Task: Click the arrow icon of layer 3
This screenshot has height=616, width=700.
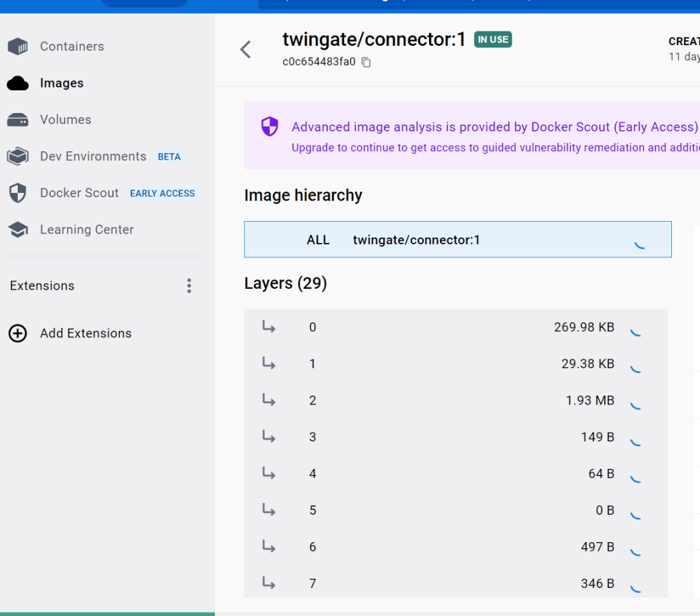Action: pyautogui.click(x=268, y=437)
